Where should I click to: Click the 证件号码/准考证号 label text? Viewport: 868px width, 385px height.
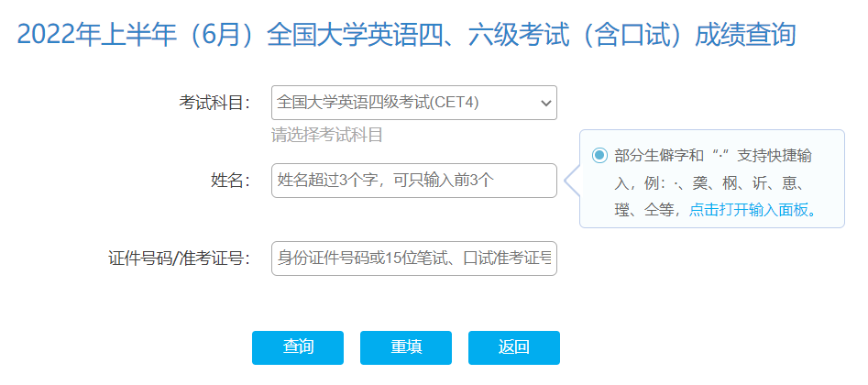click(180, 258)
